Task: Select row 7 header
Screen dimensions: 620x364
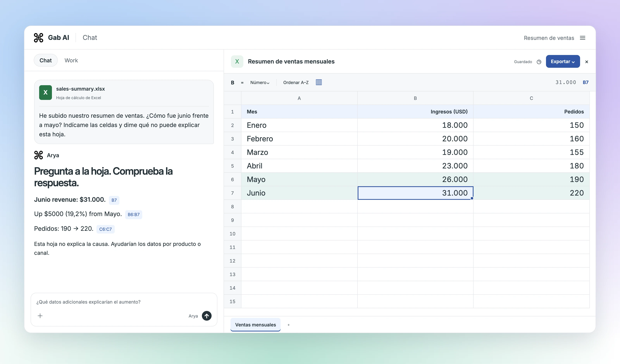Action: pos(232,193)
